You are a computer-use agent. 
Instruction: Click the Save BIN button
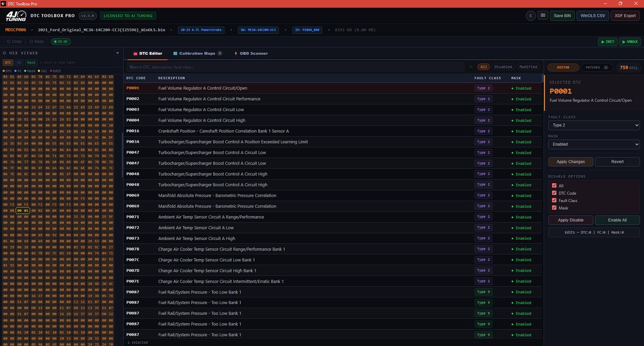[562, 16]
